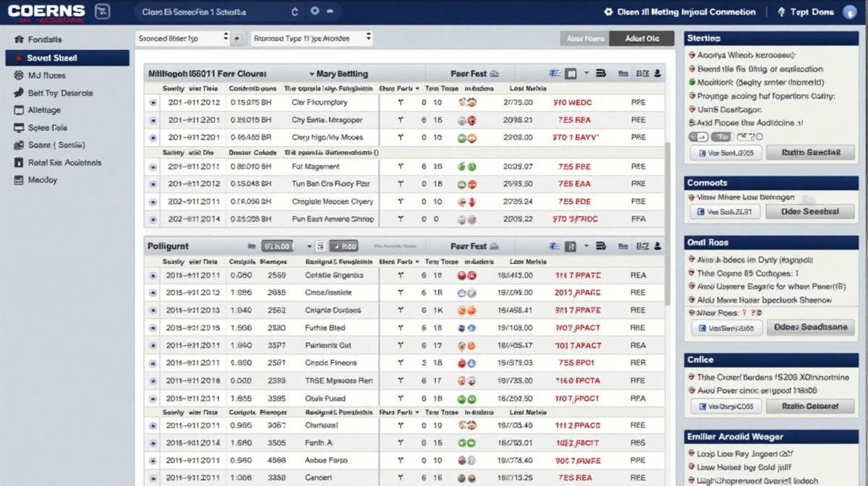The width and height of the screenshot is (868, 486).
Task: Open the Cters Forls column dropdown in first table
Action: pos(417,89)
